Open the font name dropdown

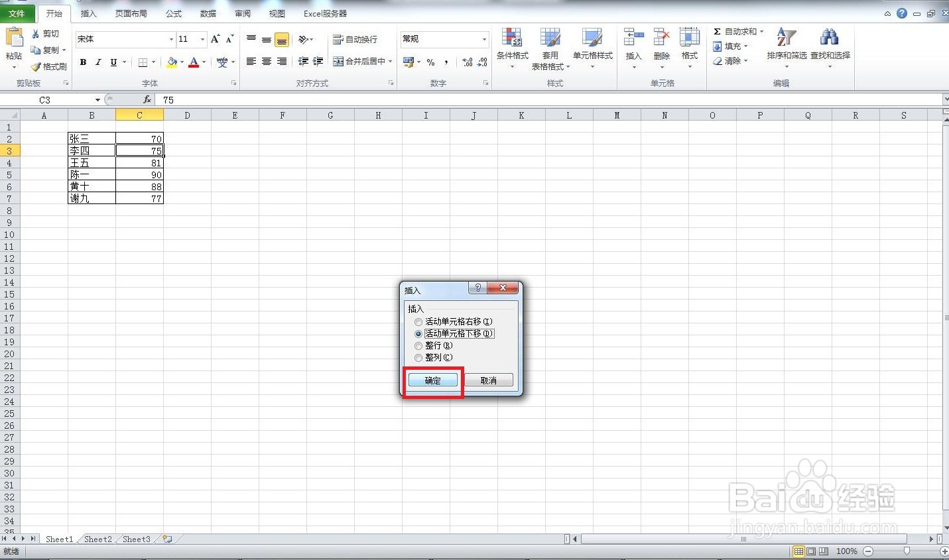click(x=171, y=40)
